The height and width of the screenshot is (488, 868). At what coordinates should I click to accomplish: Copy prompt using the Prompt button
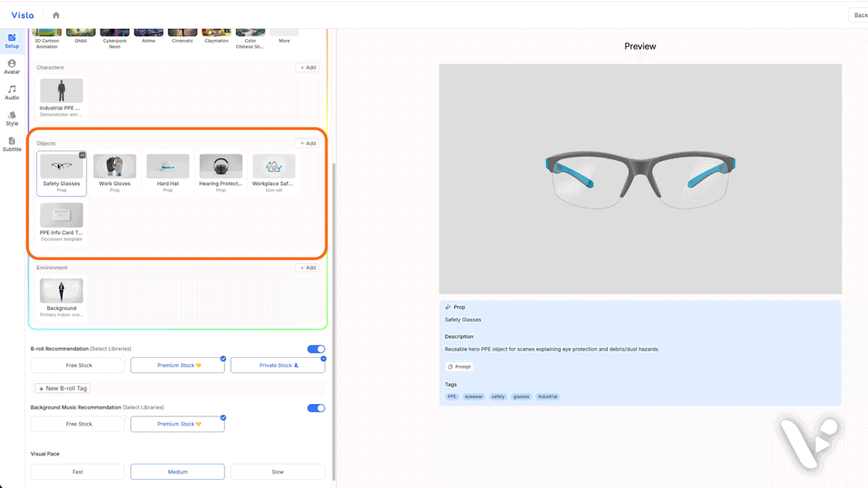click(459, 367)
